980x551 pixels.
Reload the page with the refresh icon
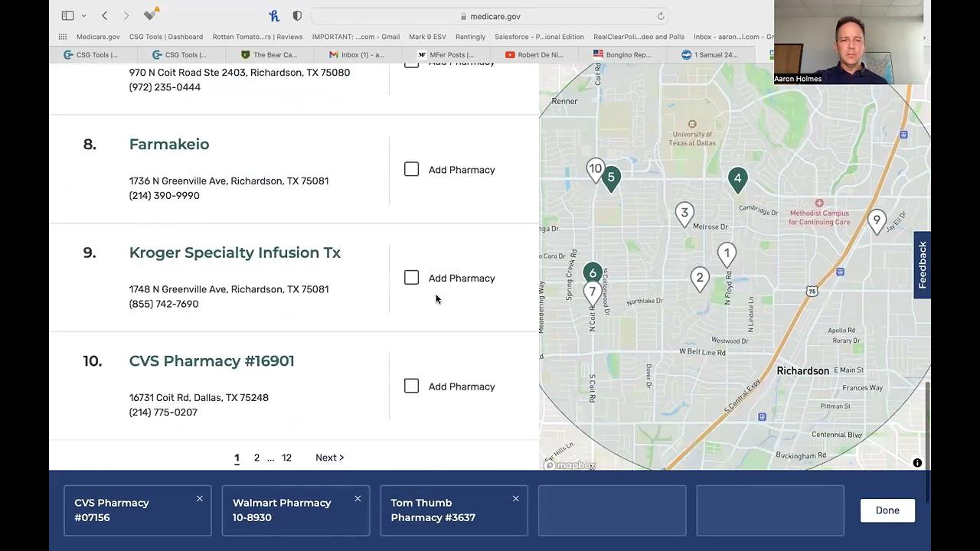point(660,16)
